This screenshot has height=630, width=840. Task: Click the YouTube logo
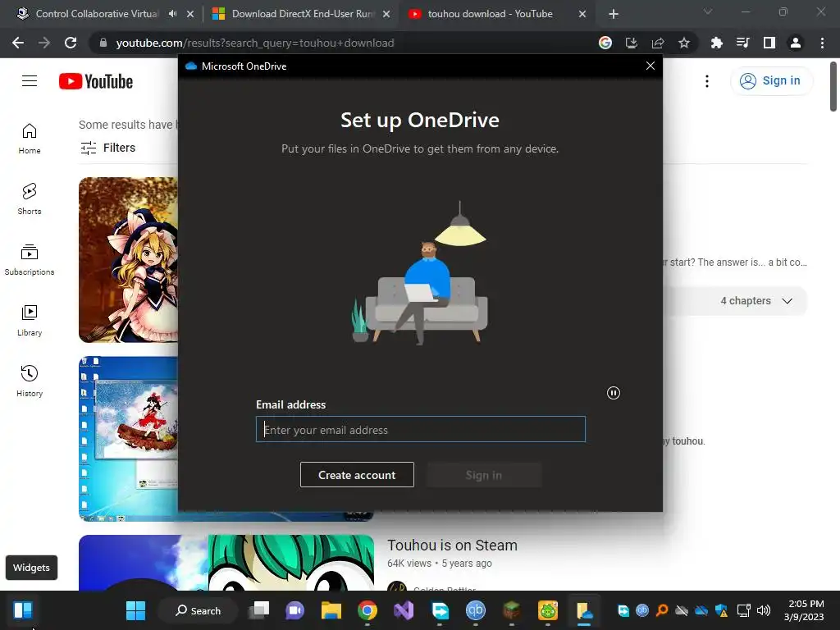pos(96,81)
